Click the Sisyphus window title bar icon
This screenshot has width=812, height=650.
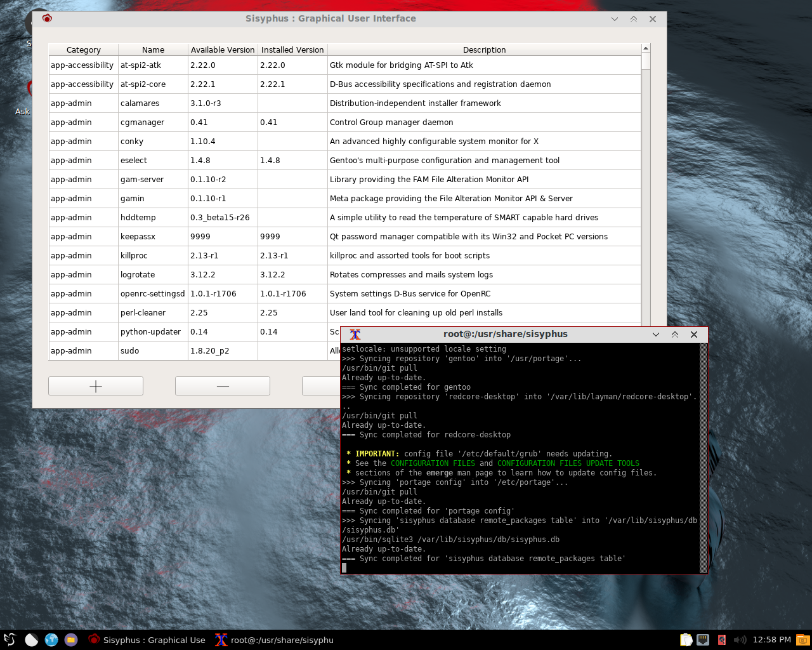click(x=47, y=18)
